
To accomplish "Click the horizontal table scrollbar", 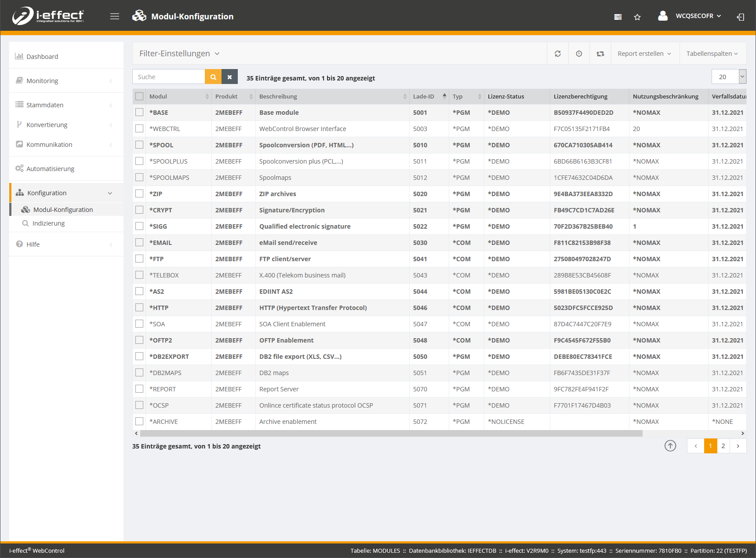I will (391, 434).
